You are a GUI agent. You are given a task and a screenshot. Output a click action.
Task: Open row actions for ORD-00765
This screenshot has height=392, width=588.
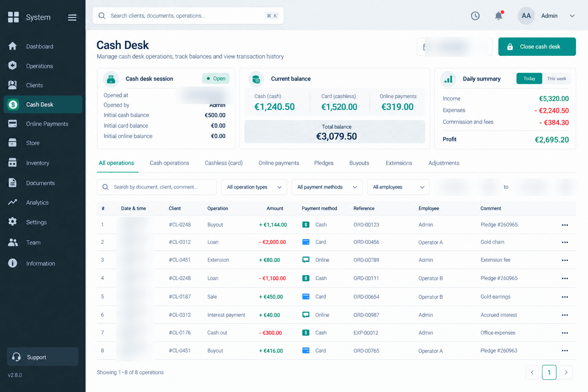point(565,351)
